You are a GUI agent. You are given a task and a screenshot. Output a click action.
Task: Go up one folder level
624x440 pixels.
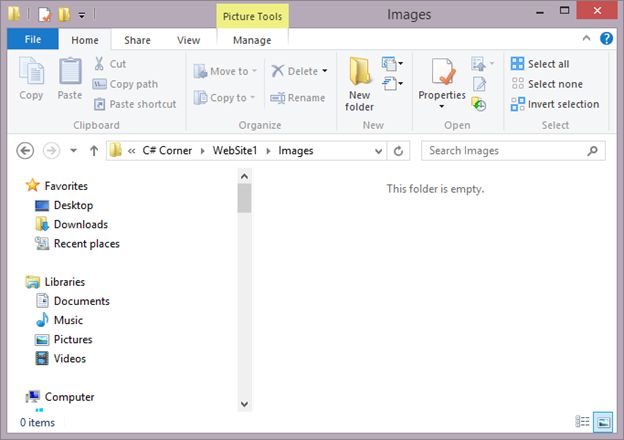click(94, 151)
